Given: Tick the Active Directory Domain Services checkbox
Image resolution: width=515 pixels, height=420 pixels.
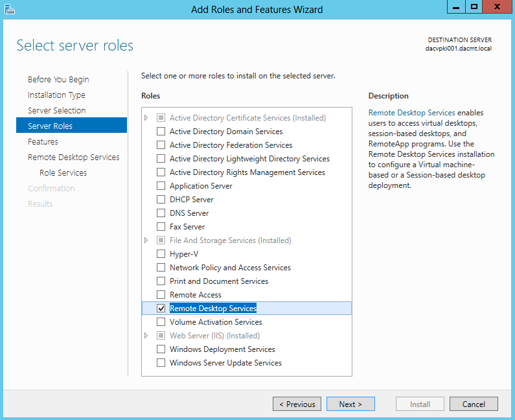Looking at the screenshot, I should pyautogui.click(x=161, y=132).
